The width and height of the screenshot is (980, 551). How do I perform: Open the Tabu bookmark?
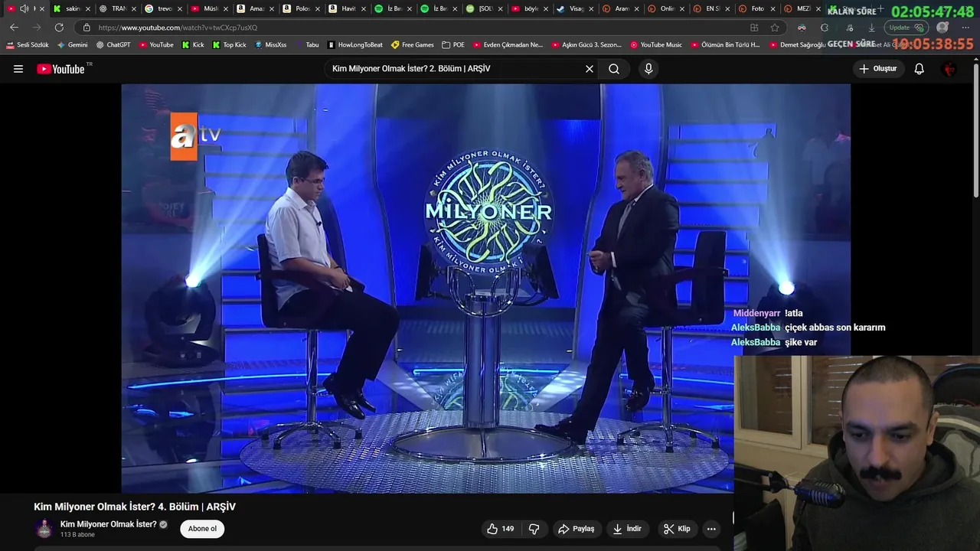[x=307, y=45]
